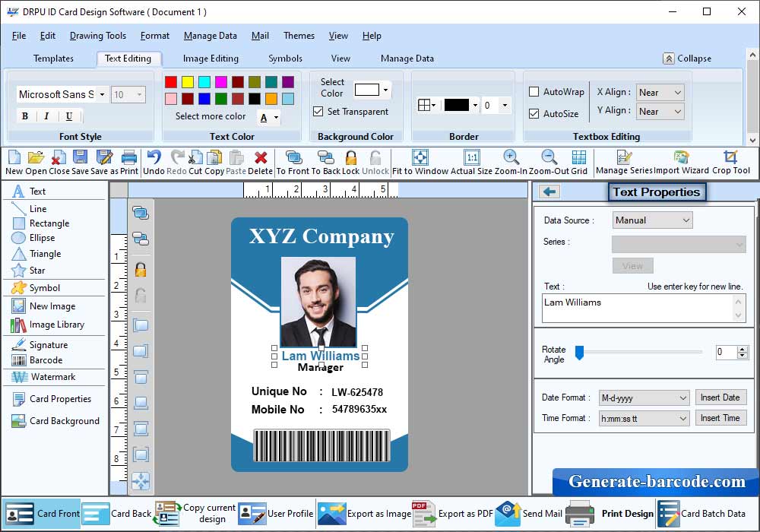Click the Collapse ribbon button
This screenshot has height=532, width=760.
pyautogui.click(x=687, y=59)
